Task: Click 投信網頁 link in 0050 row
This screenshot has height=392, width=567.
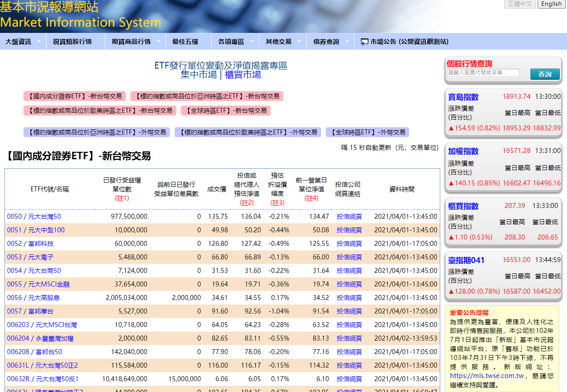Action: [x=349, y=217]
